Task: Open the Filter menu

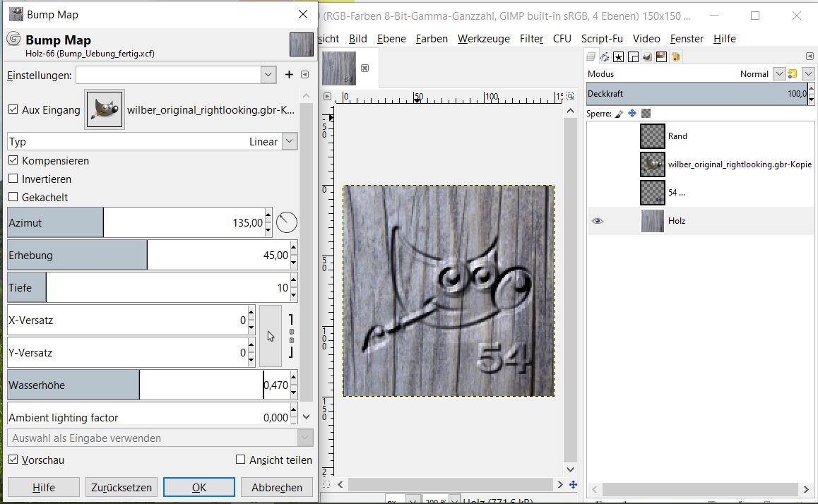Action: (x=531, y=39)
